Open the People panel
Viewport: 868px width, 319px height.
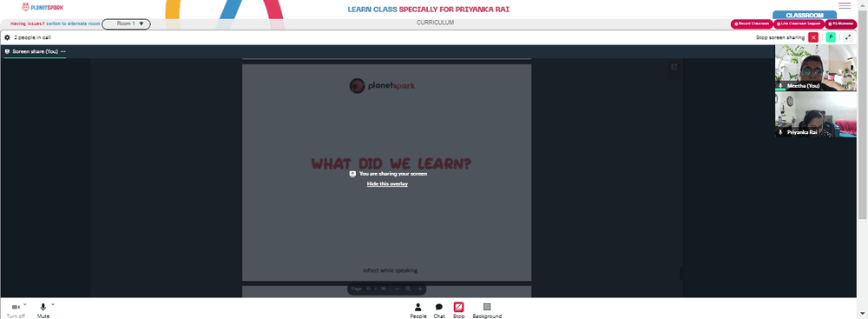[x=418, y=310]
